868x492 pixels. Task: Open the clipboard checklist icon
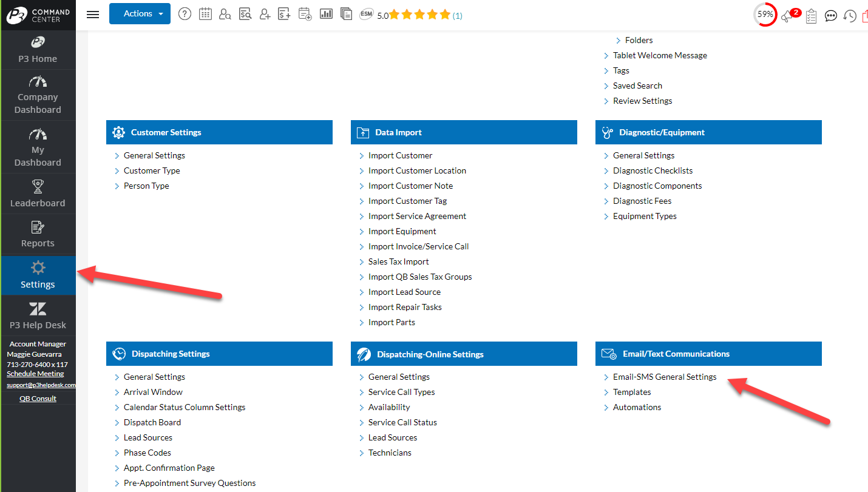(x=811, y=16)
